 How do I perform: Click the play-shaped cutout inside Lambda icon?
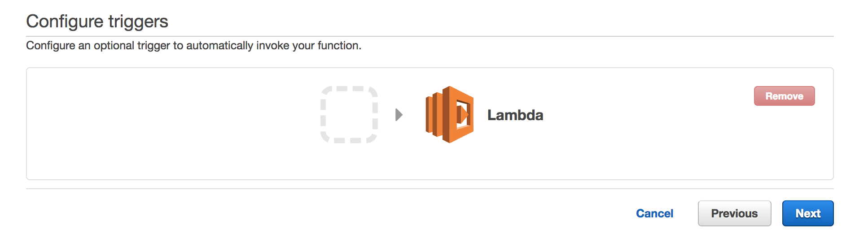click(x=463, y=114)
